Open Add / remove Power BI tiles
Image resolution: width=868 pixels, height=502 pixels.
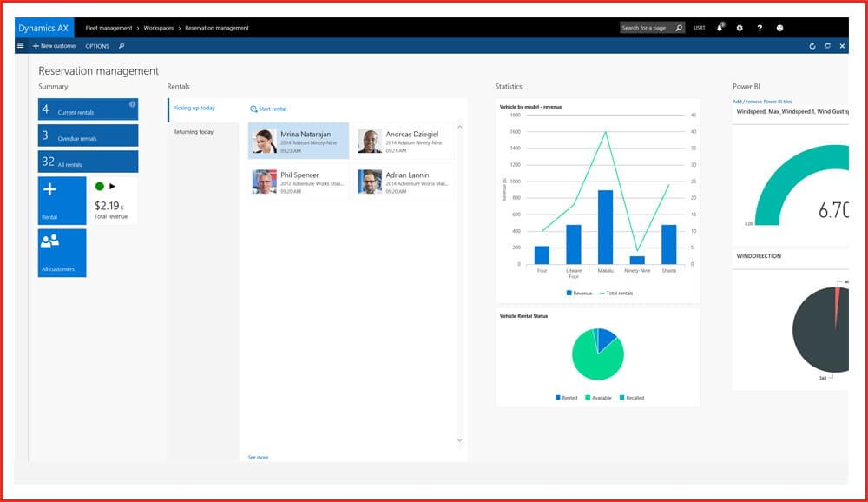pyautogui.click(x=762, y=102)
